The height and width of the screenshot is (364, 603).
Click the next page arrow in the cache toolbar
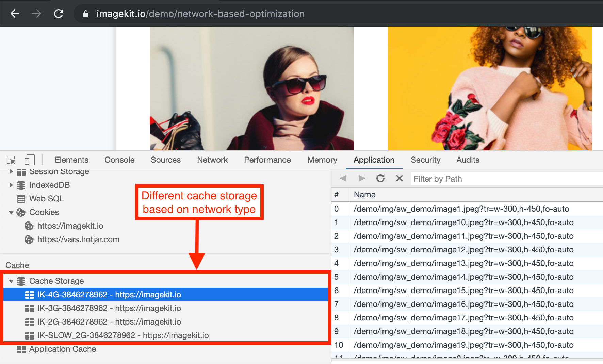tap(361, 178)
